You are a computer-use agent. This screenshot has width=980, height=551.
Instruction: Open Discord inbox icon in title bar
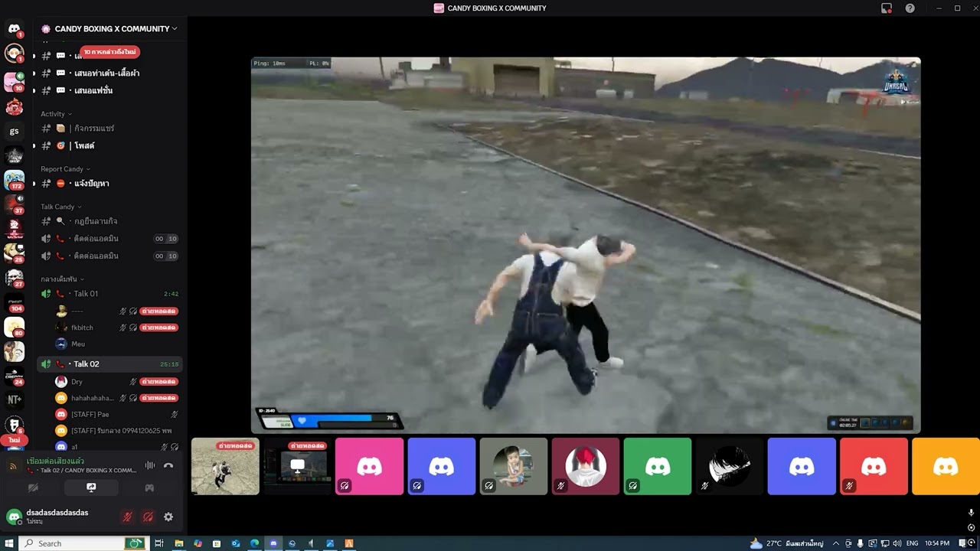tap(886, 8)
